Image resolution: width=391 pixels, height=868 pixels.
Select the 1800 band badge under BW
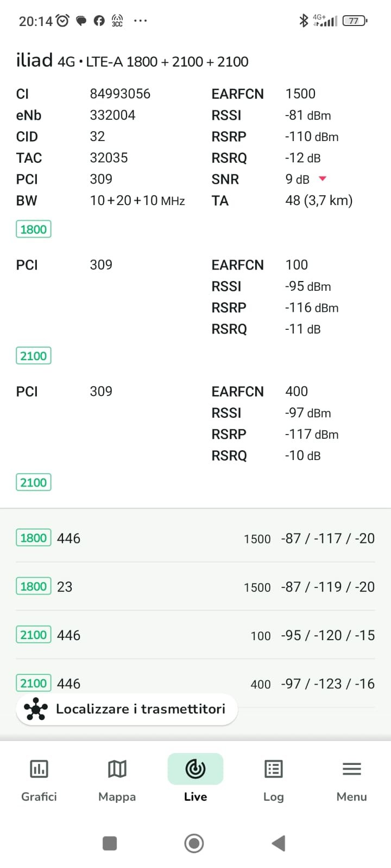pos(34,229)
